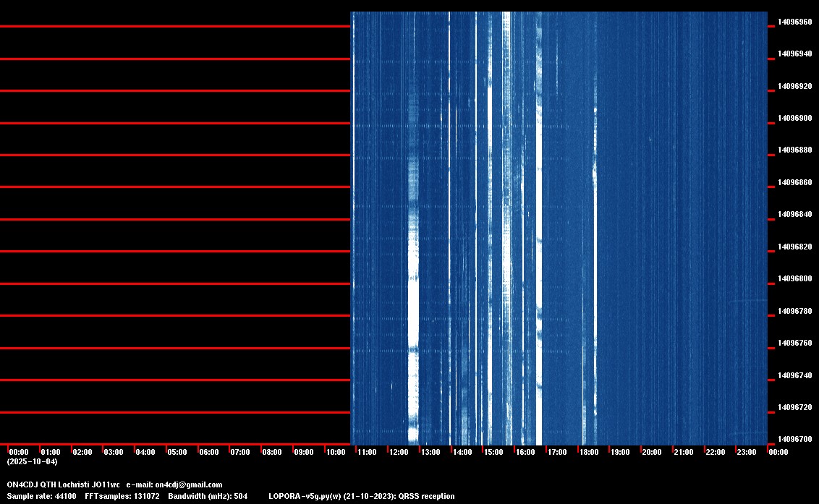Click the 23:00 time axis label
Image resolution: width=819 pixels, height=504 pixels.
click(747, 452)
